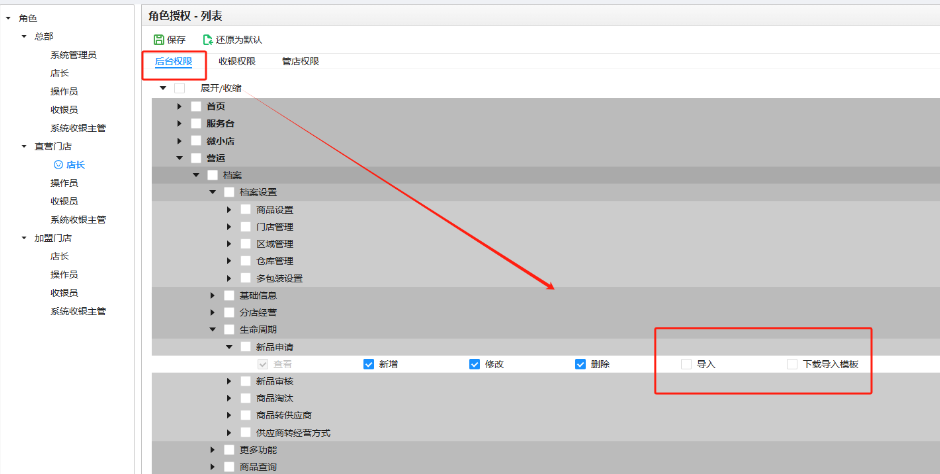Collapse the 直营门店 group arrow

point(24,146)
